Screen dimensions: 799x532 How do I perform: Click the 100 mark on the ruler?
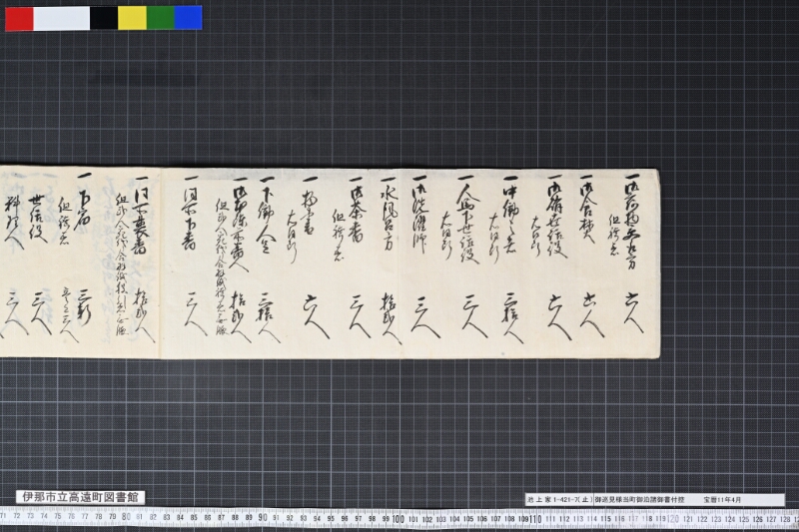click(x=398, y=519)
